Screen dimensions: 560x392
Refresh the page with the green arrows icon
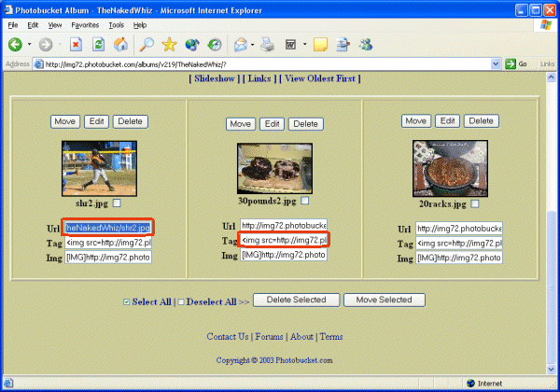[x=98, y=45]
